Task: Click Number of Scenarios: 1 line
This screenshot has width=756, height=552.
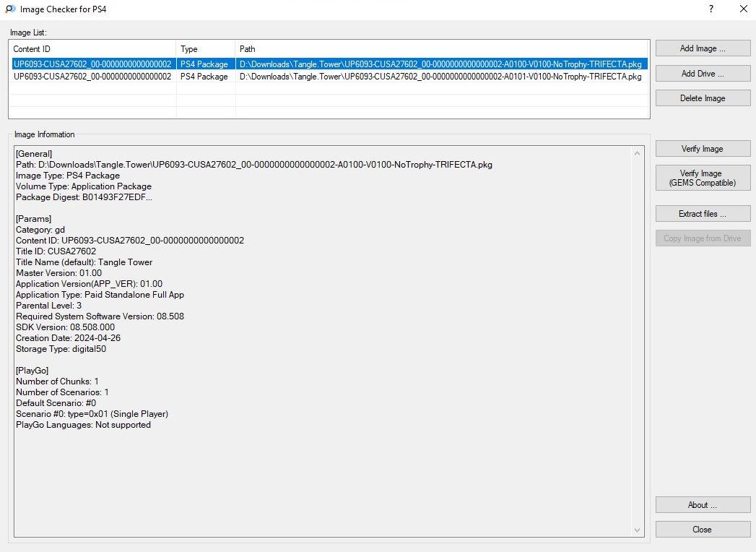Action: [62, 392]
